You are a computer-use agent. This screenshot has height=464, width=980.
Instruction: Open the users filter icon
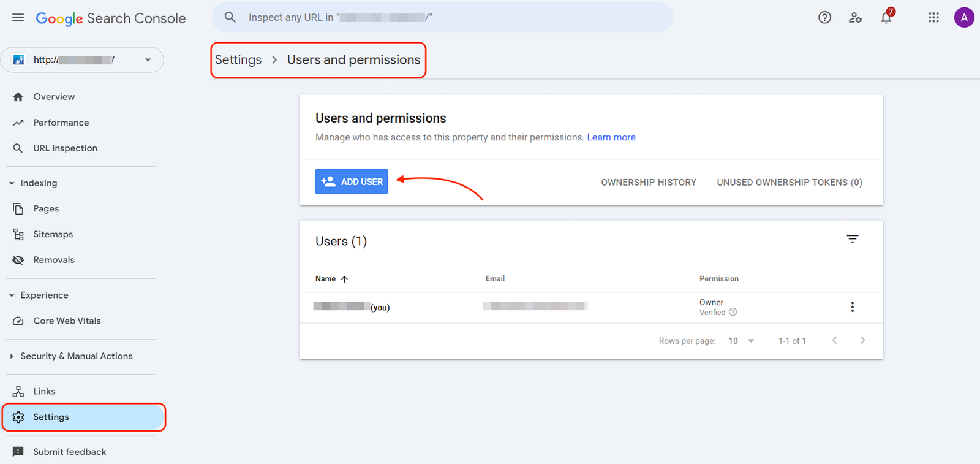tap(852, 239)
